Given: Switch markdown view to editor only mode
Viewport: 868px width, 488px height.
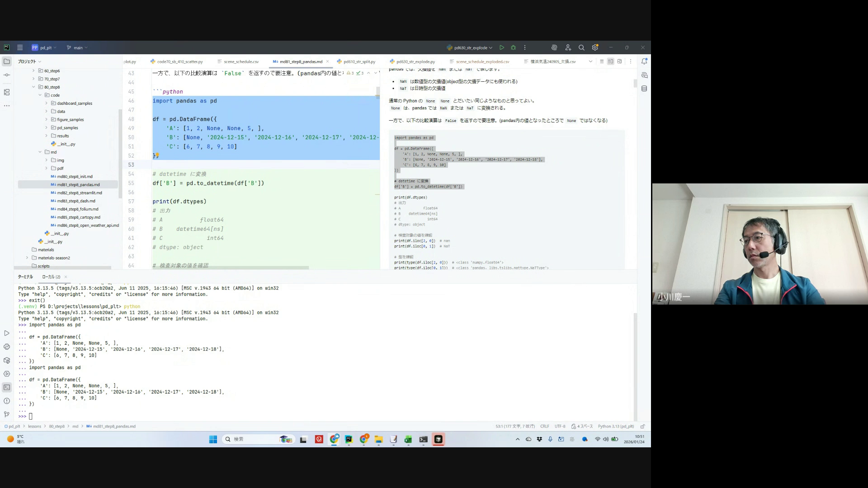Looking at the screenshot, I should tap(602, 61).
